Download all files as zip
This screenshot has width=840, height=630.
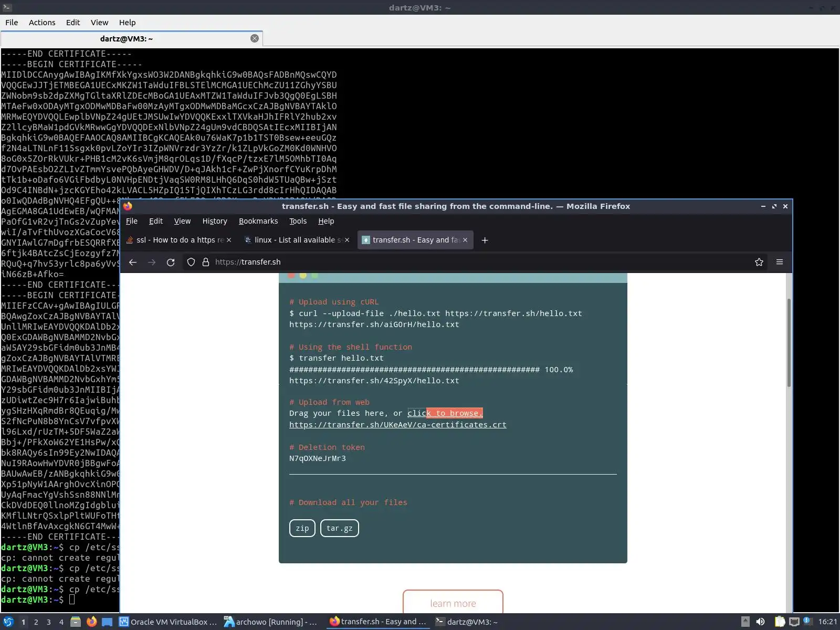[x=302, y=528]
